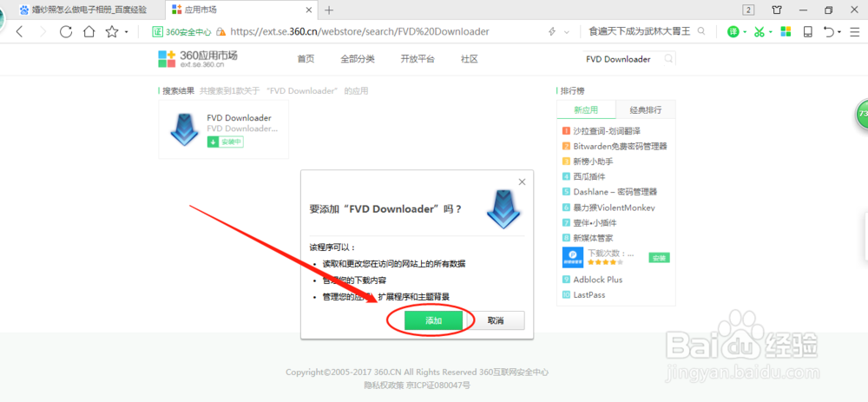Reload the current page
The image size is (868, 402).
66,31
